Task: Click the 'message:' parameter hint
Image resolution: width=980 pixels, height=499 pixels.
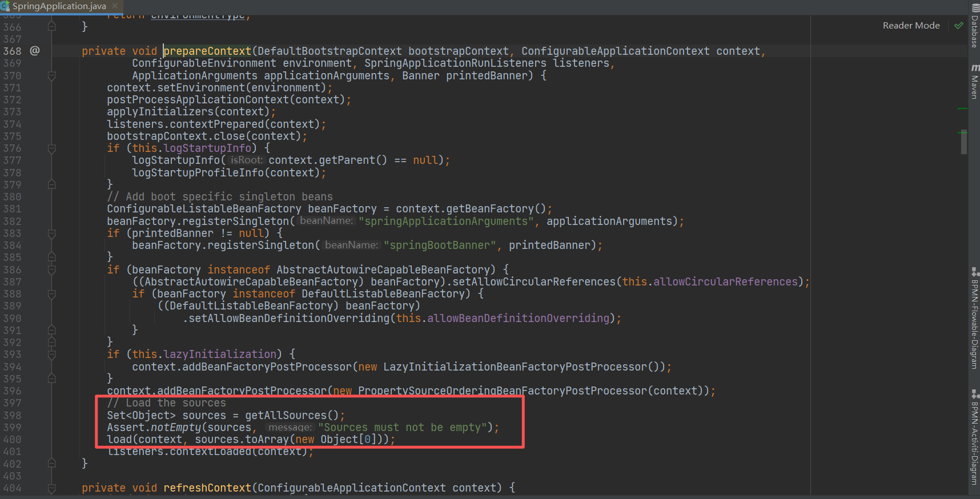Action: 290,428
